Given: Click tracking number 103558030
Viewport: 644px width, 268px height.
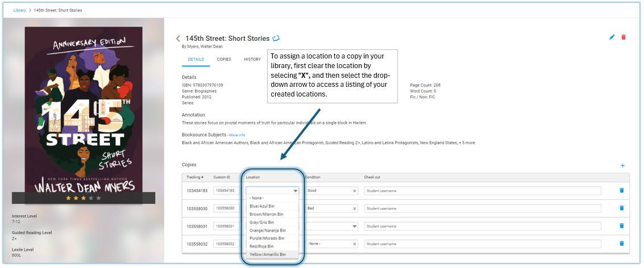Looking at the screenshot, I should [x=197, y=209].
